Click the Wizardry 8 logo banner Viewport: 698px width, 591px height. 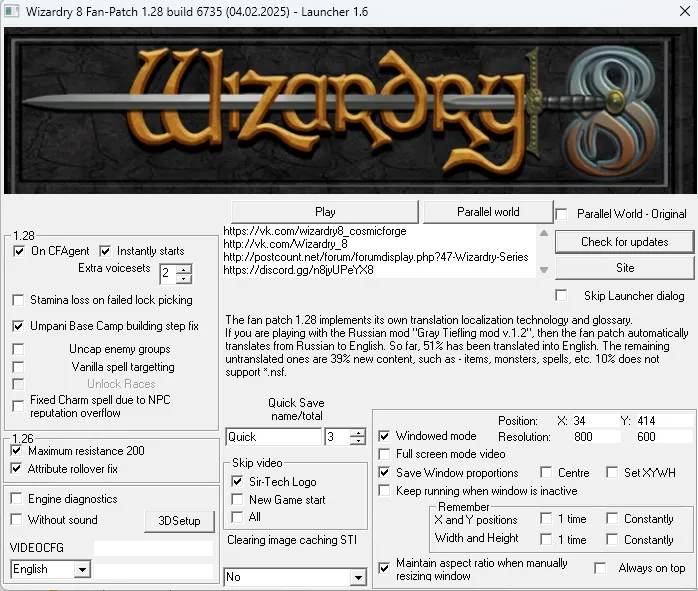[x=349, y=110]
